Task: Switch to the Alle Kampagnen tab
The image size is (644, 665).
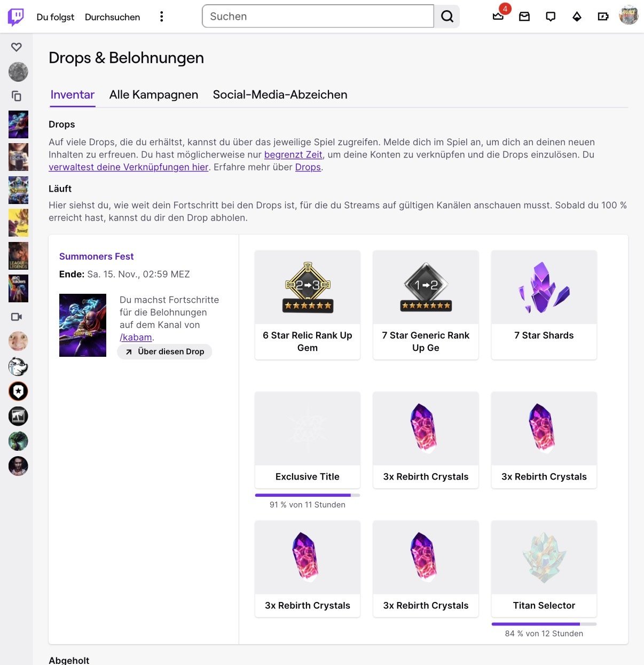Action: (x=154, y=95)
